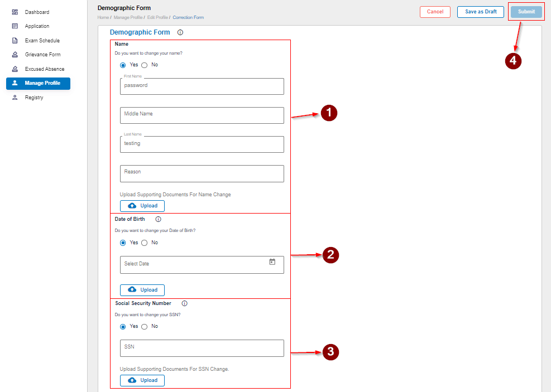The height and width of the screenshot is (392, 551).
Task: Click the info icon beside Social Security Number
Action: click(x=184, y=303)
